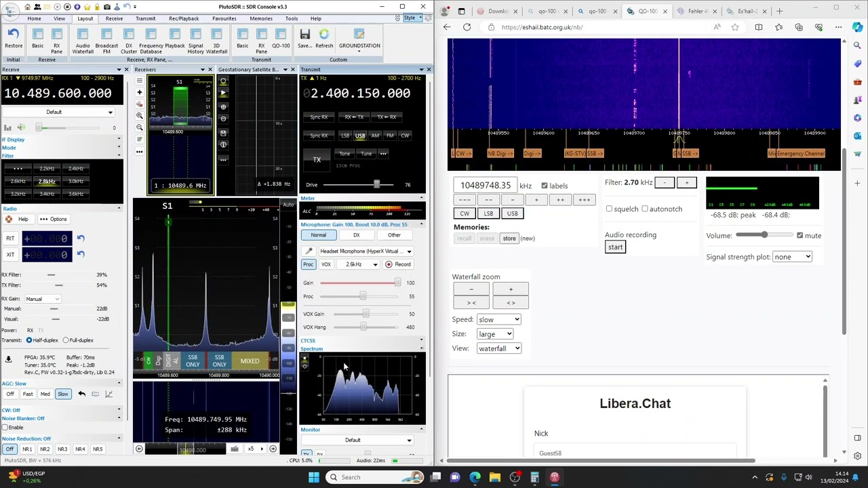
Task: Open the Signal strength plot dropdown
Action: [x=791, y=257]
